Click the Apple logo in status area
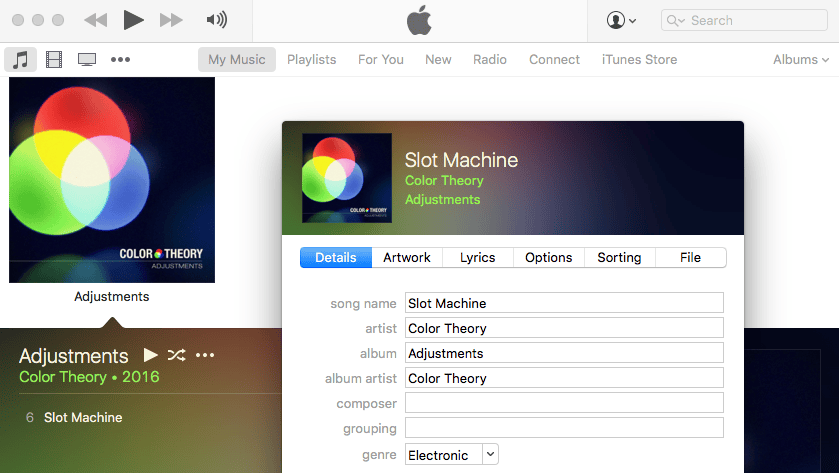The image size is (839, 473). click(419, 20)
